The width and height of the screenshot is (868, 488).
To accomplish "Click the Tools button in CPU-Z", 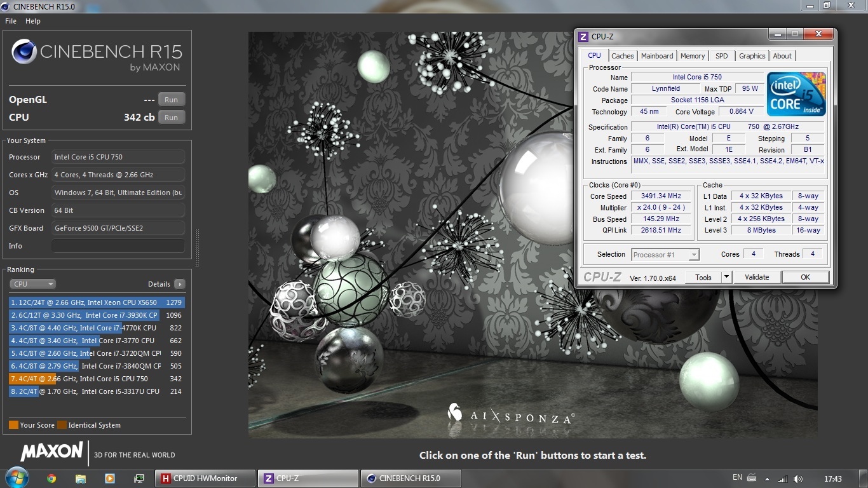I will pyautogui.click(x=703, y=277).
